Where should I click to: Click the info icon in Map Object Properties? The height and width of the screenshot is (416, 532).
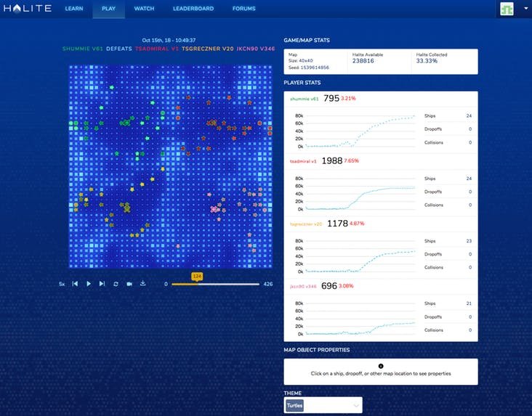pyautogui.click(x=381, y=366)
